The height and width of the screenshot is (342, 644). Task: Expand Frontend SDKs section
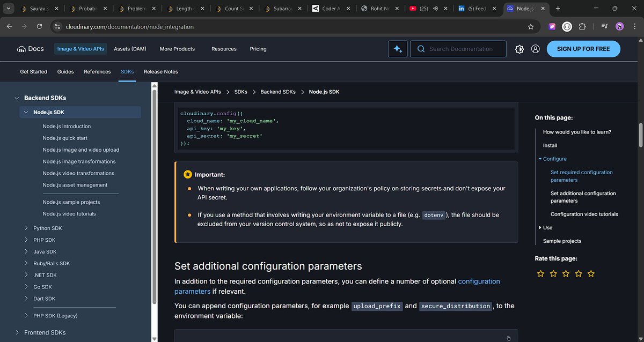[x=17, y=332]
